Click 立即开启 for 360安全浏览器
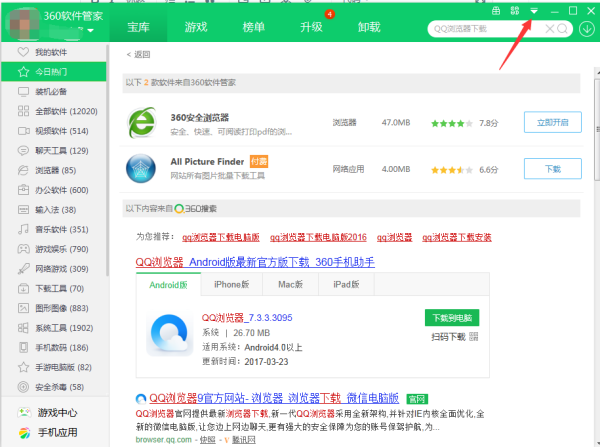 [x=552, y=122]
